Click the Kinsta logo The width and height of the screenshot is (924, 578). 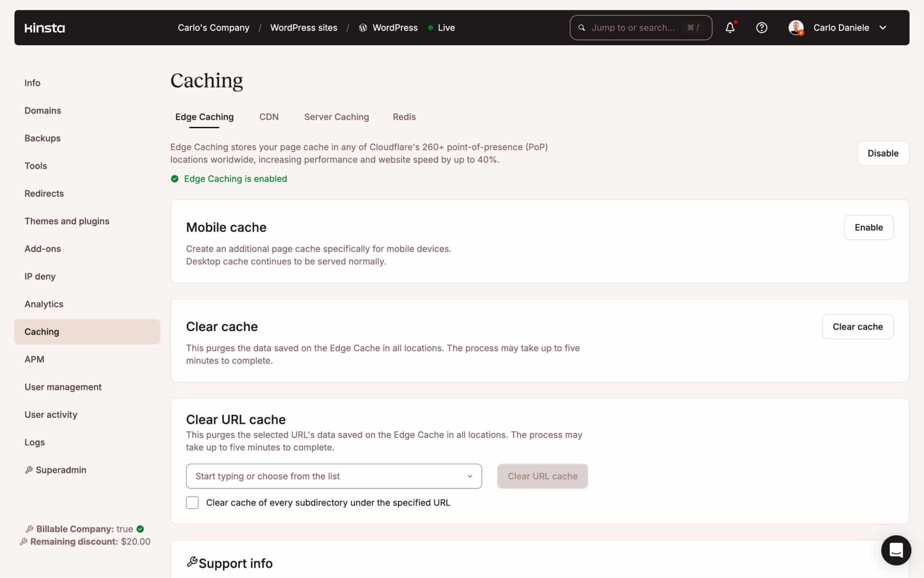(x=45, y=28)
